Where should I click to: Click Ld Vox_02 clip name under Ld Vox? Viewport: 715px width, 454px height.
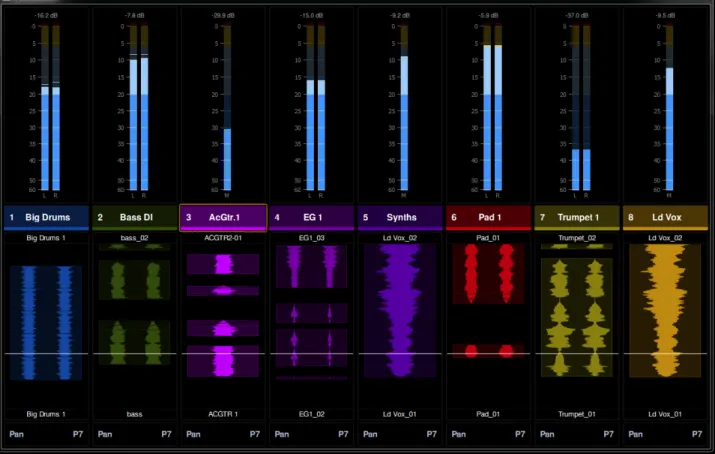(x=665, y=238)
